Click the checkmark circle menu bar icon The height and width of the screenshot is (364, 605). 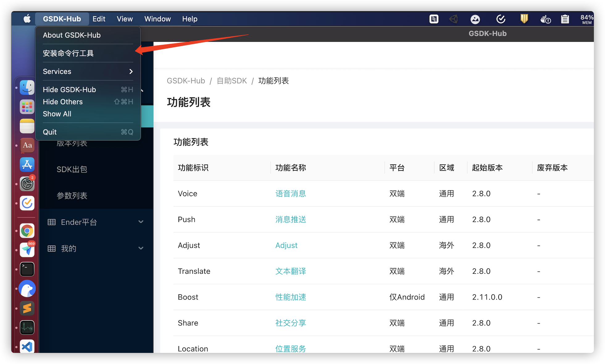[x=501, y=19]
